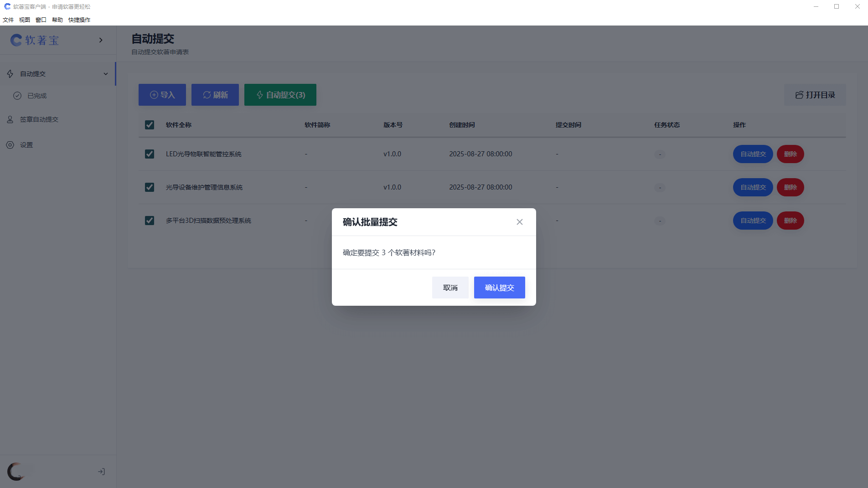
Task: Click the sidebar collapse chevron next to 软著宝
Action: click(101, 40)
